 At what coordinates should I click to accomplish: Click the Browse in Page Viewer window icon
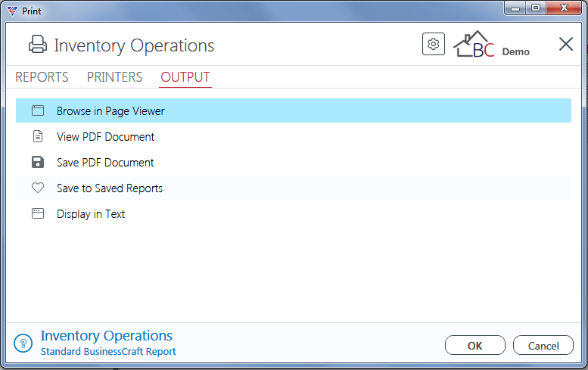coord(38,110)
